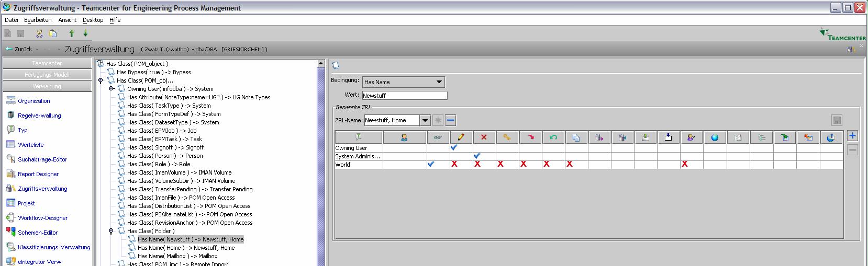This screenshot has width=868, height=266.
Task: Open the Ansicht menu
Action: click(67, 20)
